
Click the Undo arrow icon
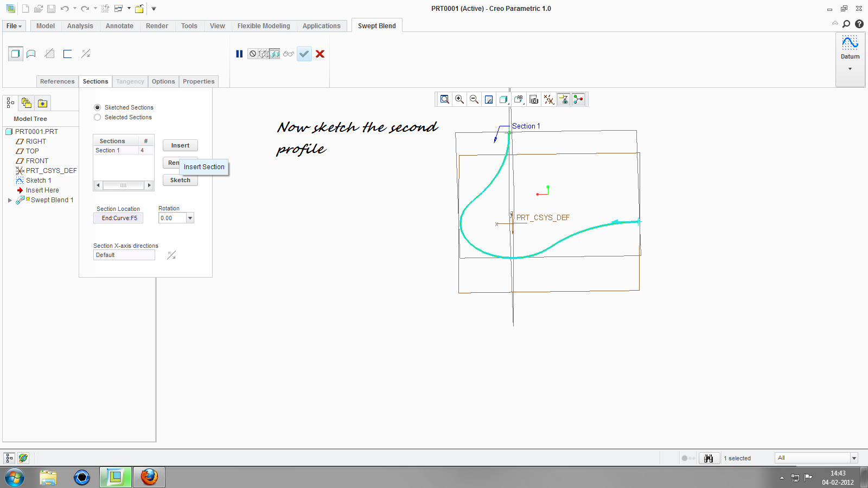pos(65,9)
